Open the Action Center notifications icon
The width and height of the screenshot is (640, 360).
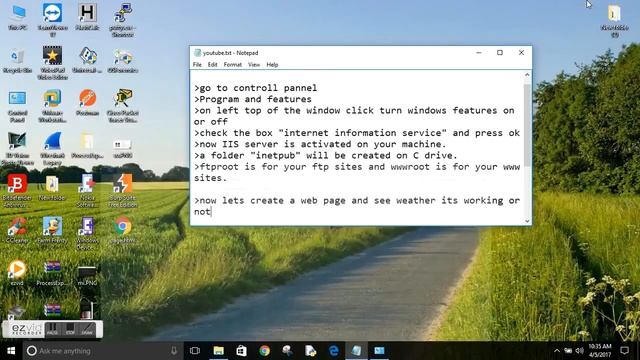pos(624,351)
